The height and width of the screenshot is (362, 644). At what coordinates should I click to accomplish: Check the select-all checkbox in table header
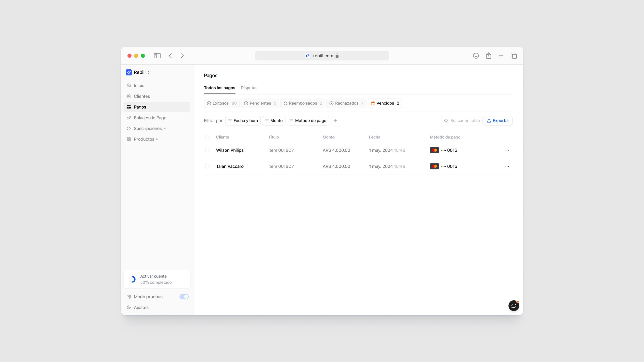(207, 137)
